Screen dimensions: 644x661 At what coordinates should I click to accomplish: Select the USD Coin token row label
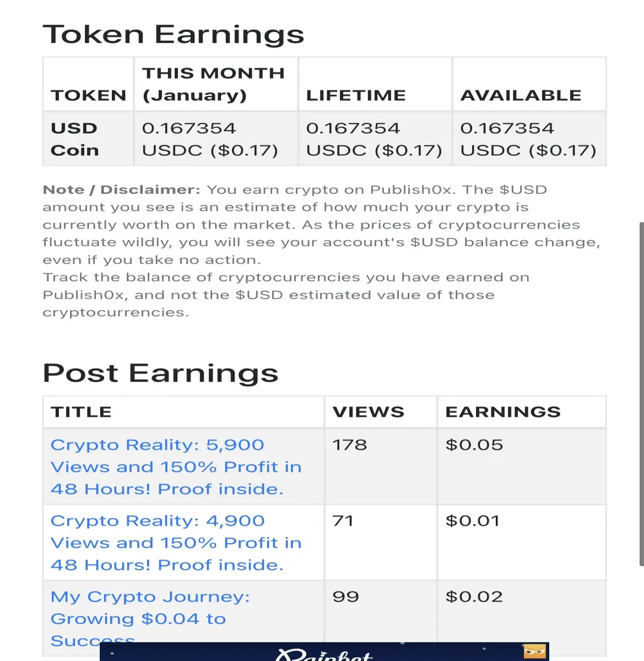75,139
